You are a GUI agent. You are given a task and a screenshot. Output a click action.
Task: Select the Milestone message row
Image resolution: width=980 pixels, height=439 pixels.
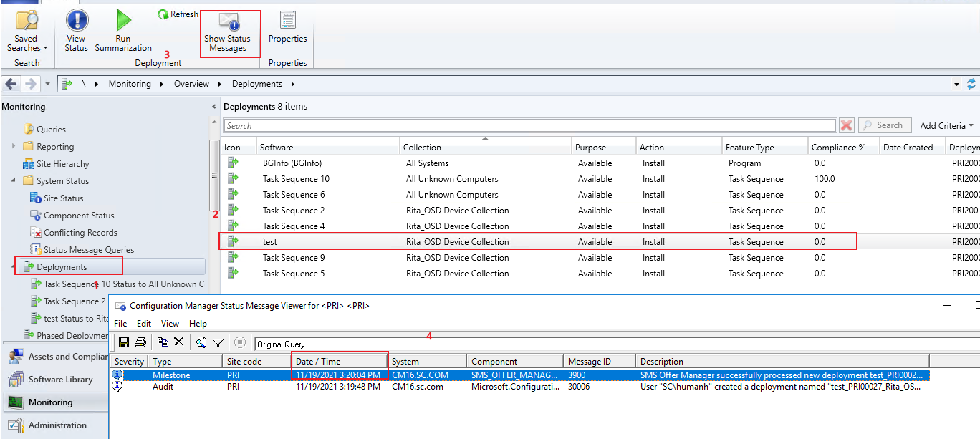point(520,375)
